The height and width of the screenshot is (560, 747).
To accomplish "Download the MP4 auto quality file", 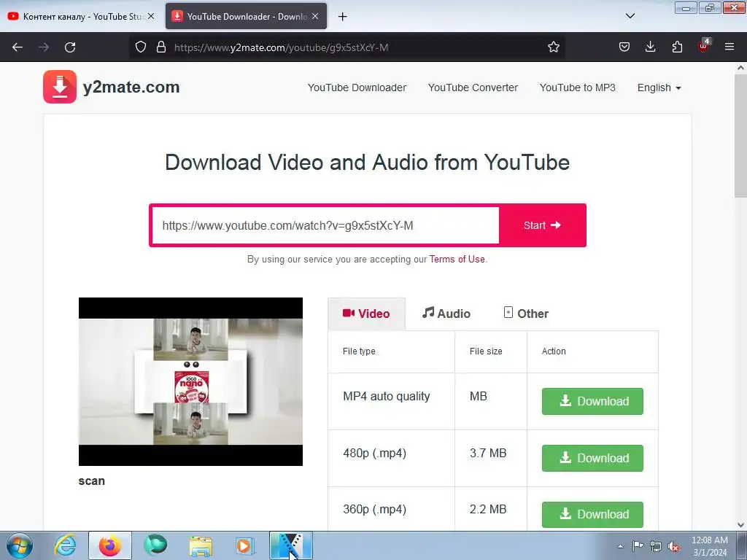I will tap(592, 402).
